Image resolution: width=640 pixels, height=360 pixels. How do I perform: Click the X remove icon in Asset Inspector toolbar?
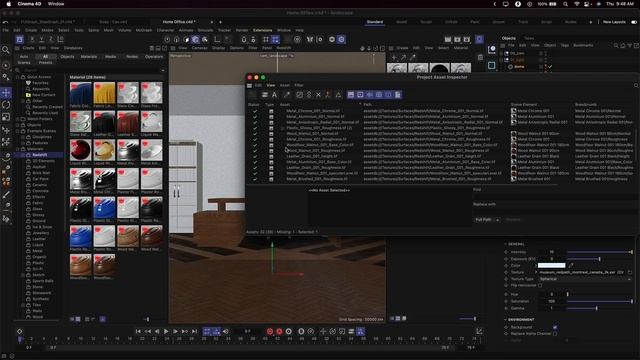point(318,95)
